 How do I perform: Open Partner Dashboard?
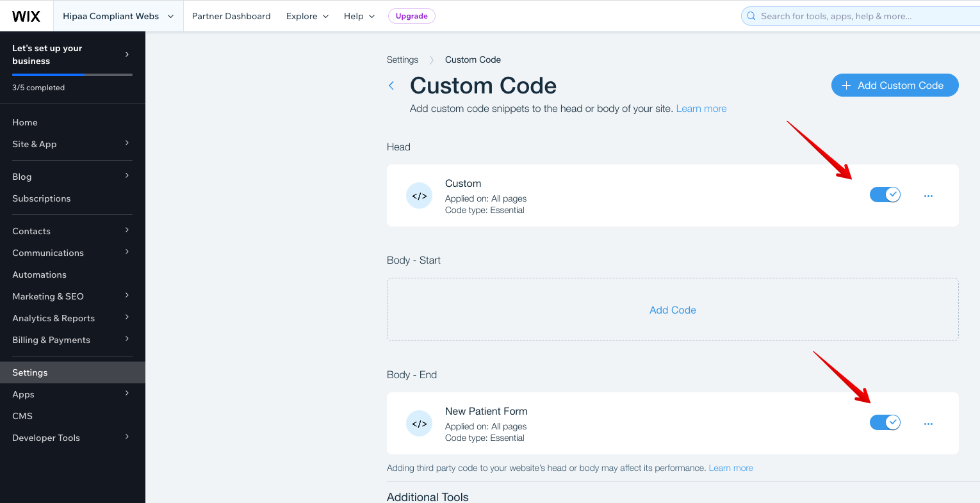coord(231,16)
